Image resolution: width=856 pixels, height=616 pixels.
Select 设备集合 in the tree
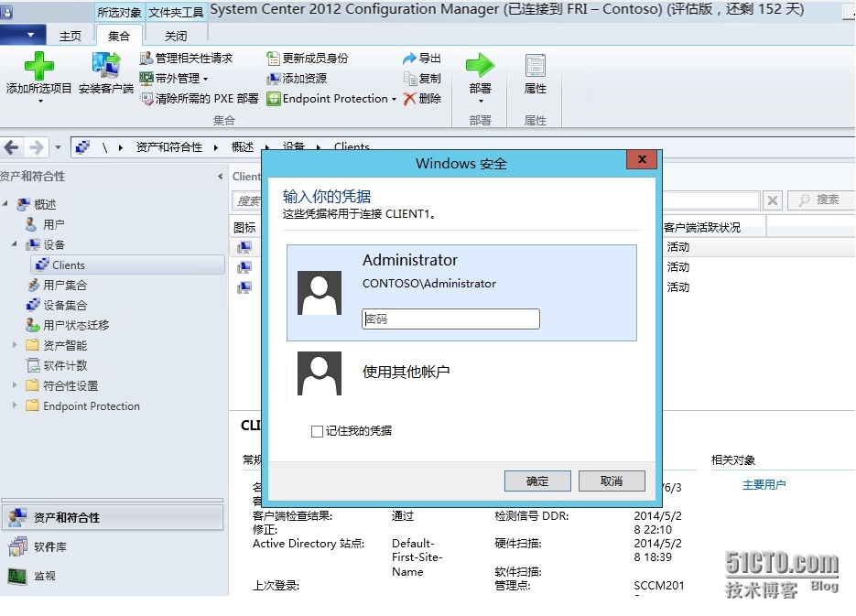click(x=64, y=305)
